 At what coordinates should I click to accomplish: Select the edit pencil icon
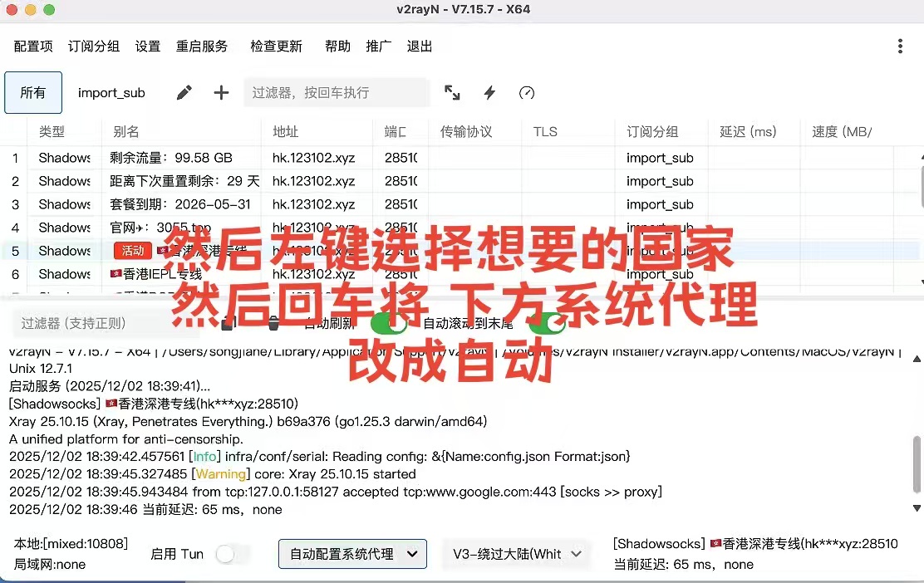tap(183, 93)
